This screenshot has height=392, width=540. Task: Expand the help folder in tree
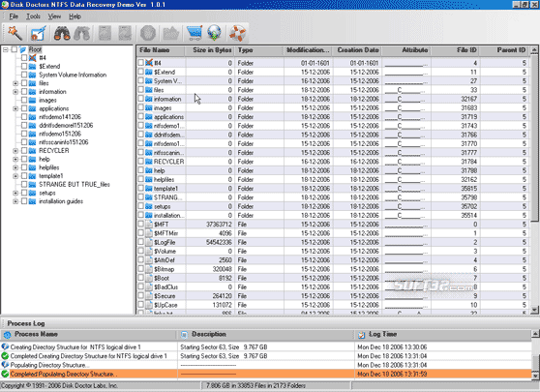[x=15, y=160]
